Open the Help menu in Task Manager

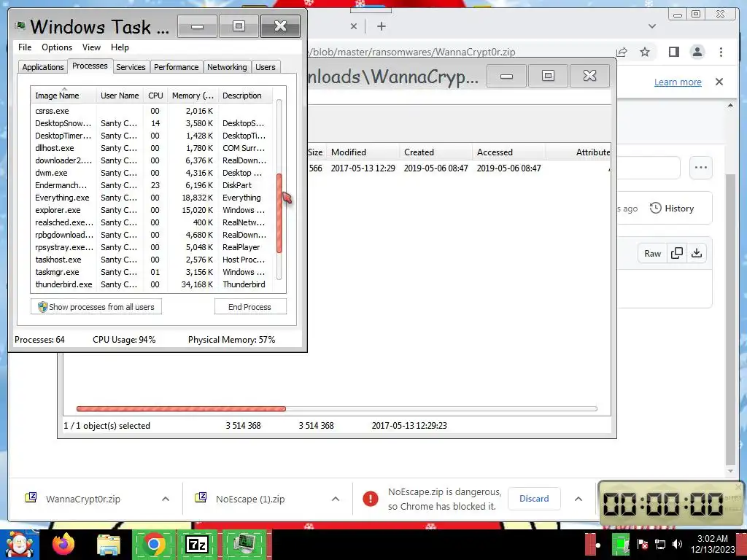coord(120,47)
